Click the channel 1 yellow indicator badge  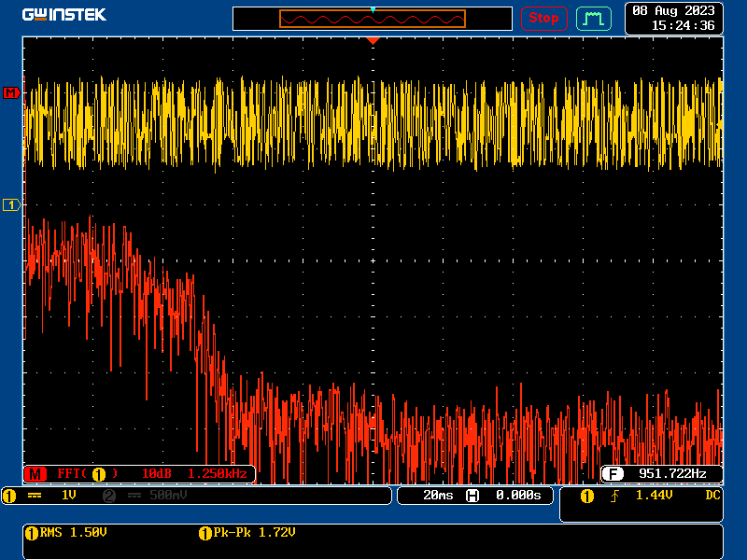point(9,496)
